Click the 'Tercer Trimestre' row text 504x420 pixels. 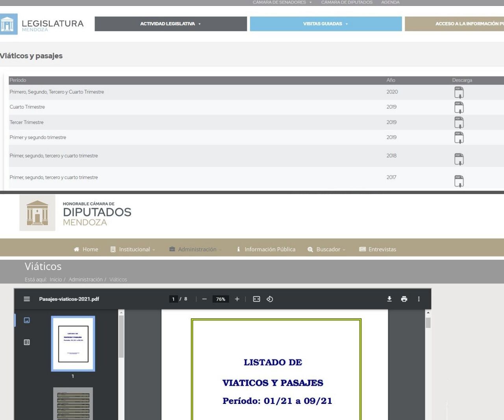click(26, 122)
